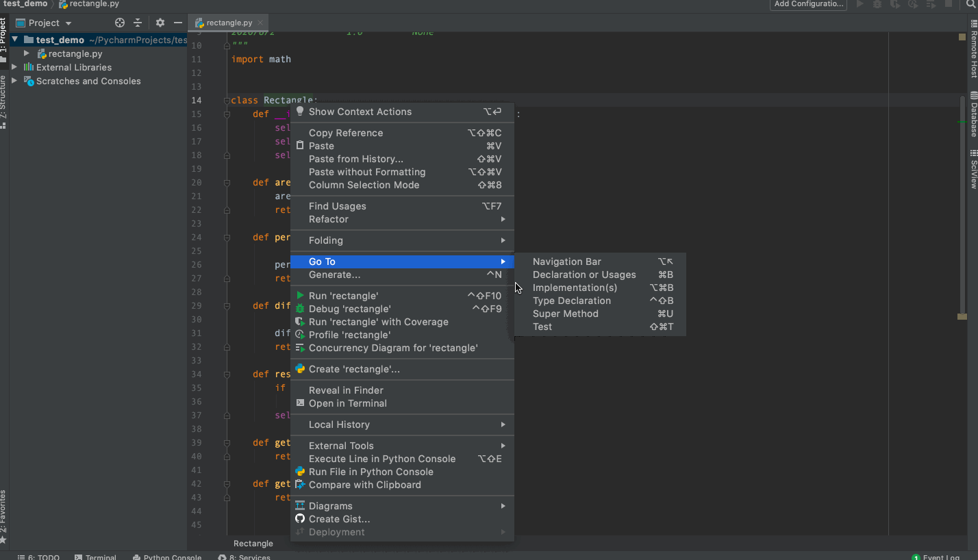978x560 pixels.
Task: Choose Implementation(s) from submenu
Action: pyautogui.click(x=600, y=288)
